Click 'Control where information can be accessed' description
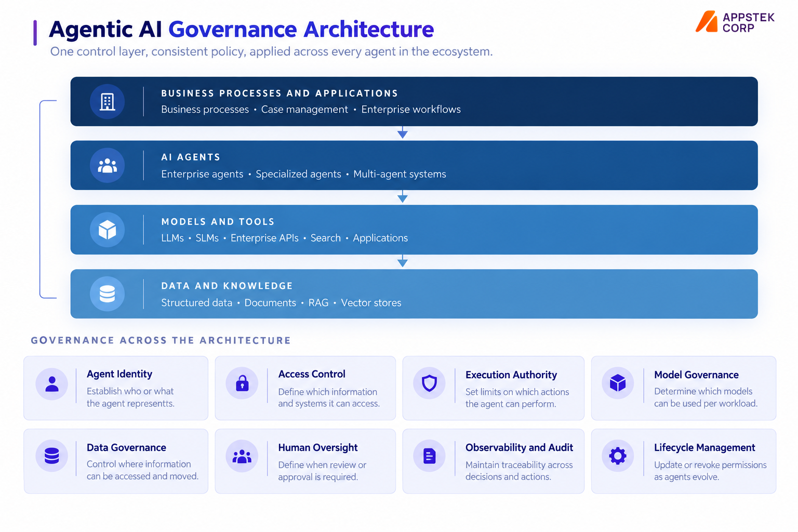Screen dimensions: 798x532 (142, 470)
